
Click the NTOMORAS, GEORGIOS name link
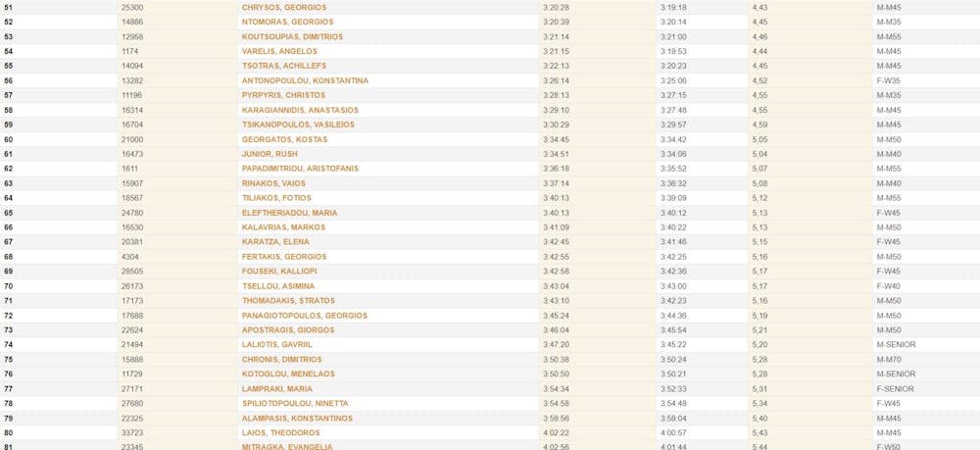[287, 22]
